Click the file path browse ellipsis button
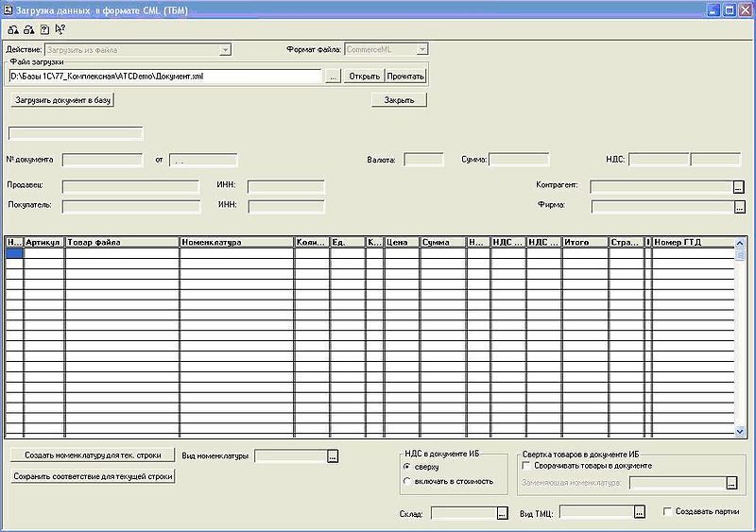Image resolution: width=756 pixels, height=532 pixels. [x=333, y=77]
